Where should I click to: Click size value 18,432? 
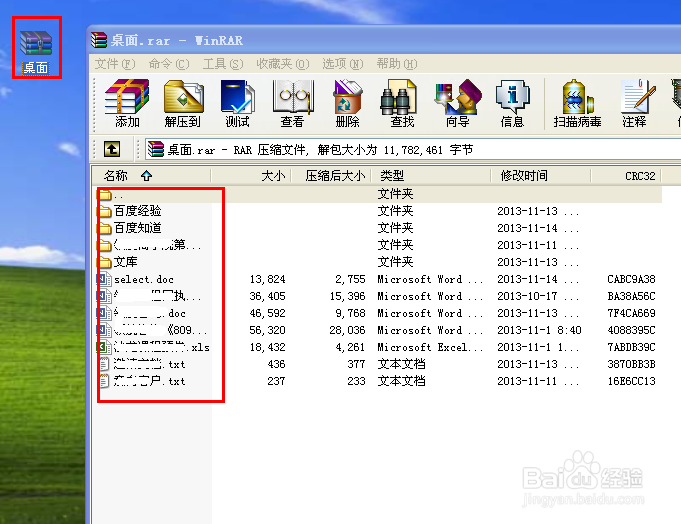coord(267,347)
